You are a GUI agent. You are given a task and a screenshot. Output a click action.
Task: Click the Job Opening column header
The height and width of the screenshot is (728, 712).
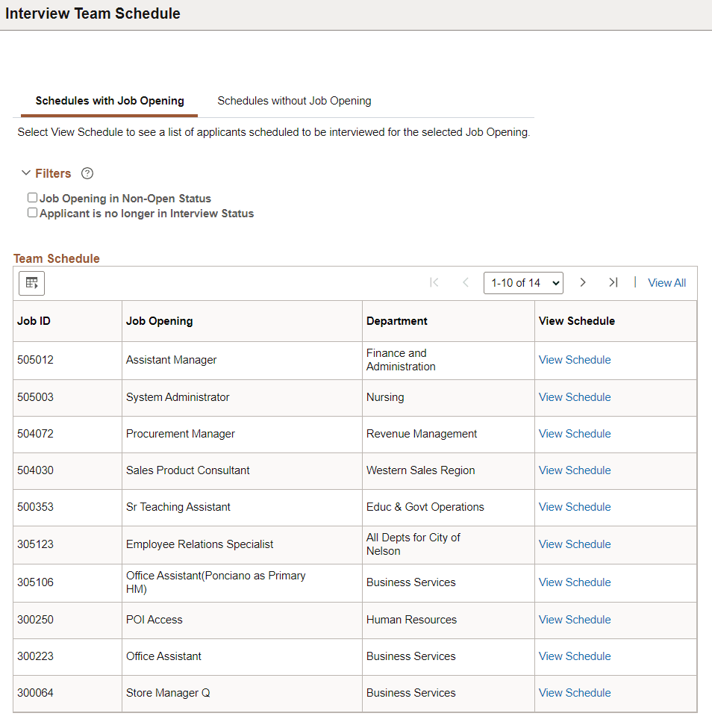tap(242, 321)
